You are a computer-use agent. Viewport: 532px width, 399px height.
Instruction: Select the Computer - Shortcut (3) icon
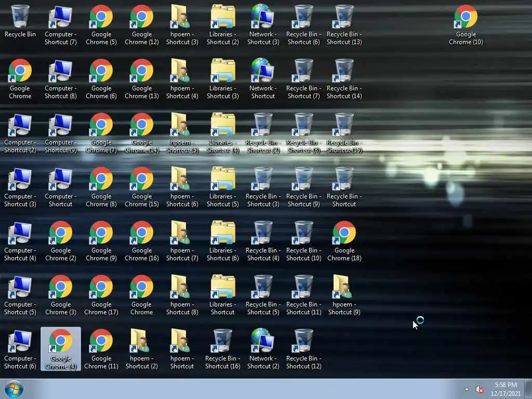20,187
